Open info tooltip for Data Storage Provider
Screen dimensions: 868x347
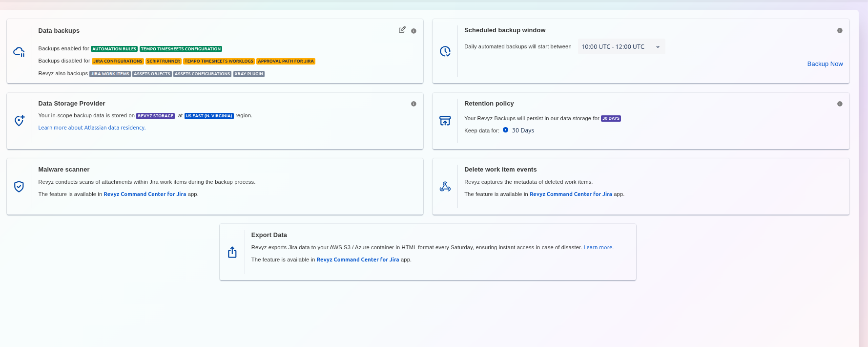click(413, 104)
